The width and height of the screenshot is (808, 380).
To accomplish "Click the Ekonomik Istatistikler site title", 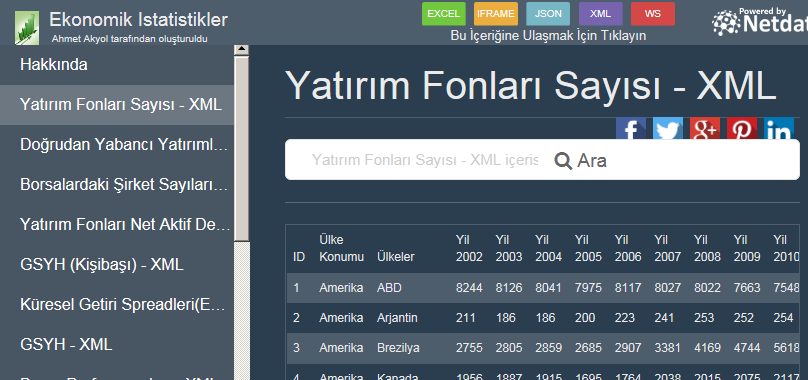I will coord(139,20).
